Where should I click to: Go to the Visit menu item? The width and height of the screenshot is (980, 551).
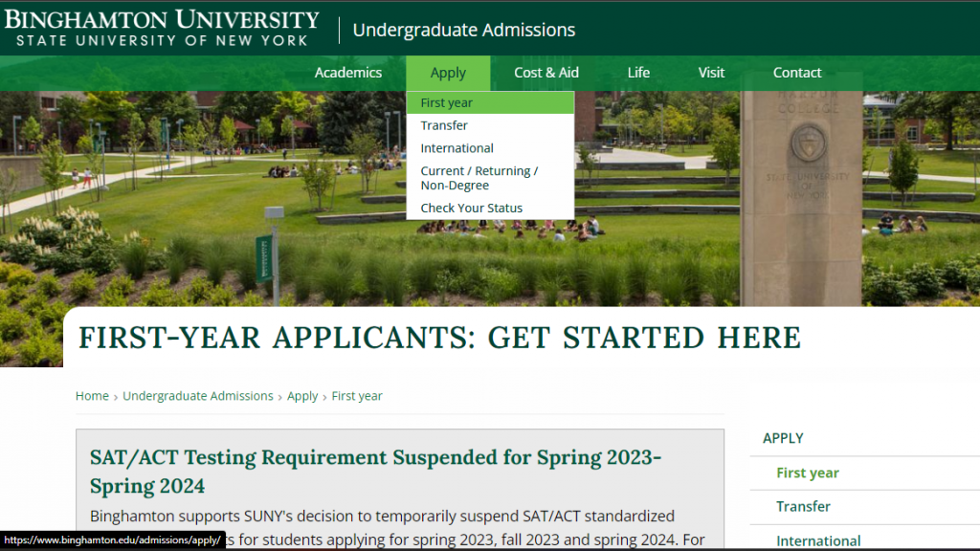click(x=711, y=73)
